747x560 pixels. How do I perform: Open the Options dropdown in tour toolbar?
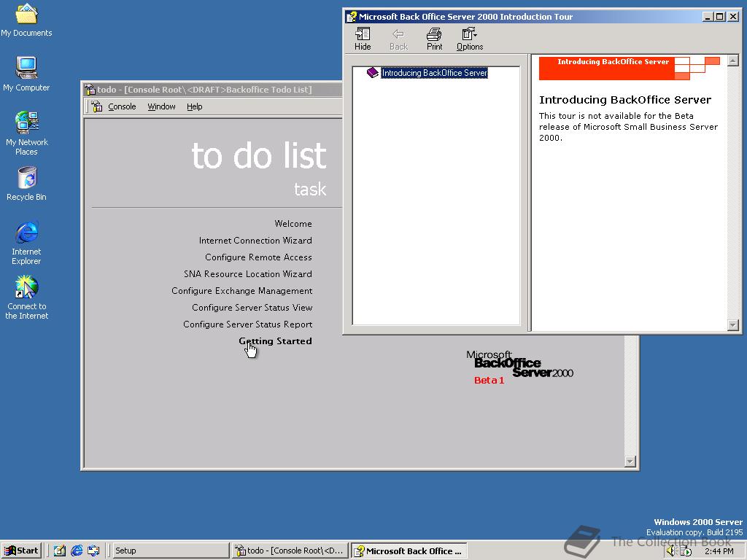(x=470, y=39)
